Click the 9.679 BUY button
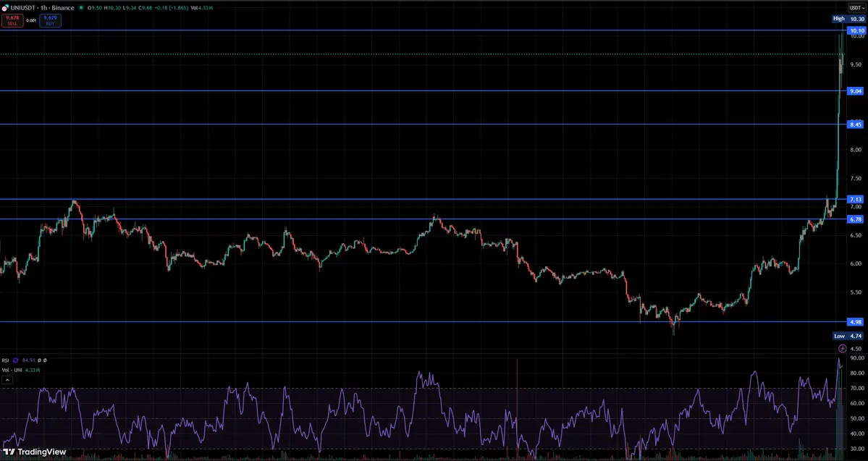Viewport: 868px width, 461px height. click(x=51, y=20)
